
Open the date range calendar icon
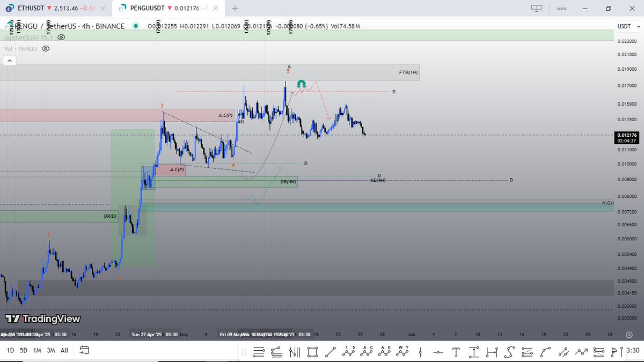[x=84, y=350]
